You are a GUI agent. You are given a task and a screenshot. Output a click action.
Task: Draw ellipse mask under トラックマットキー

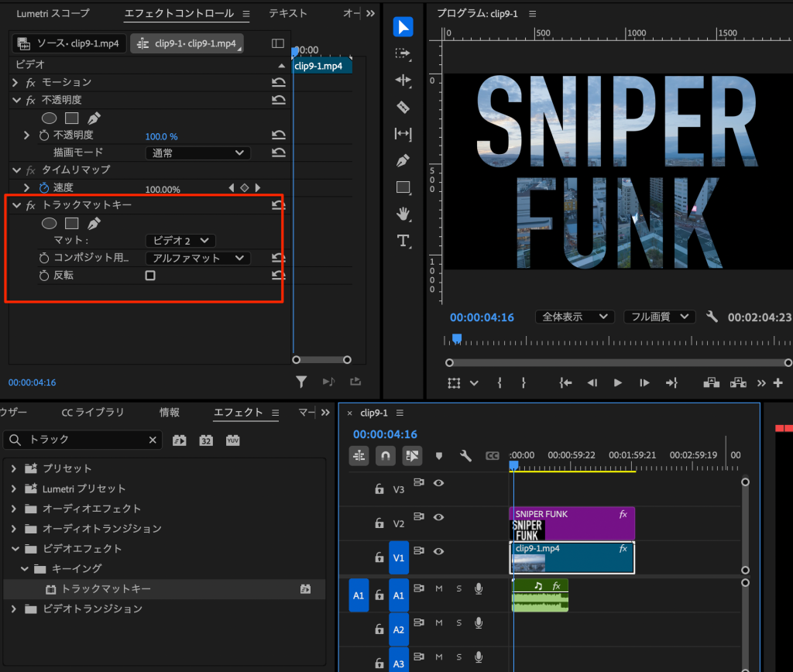49,224
